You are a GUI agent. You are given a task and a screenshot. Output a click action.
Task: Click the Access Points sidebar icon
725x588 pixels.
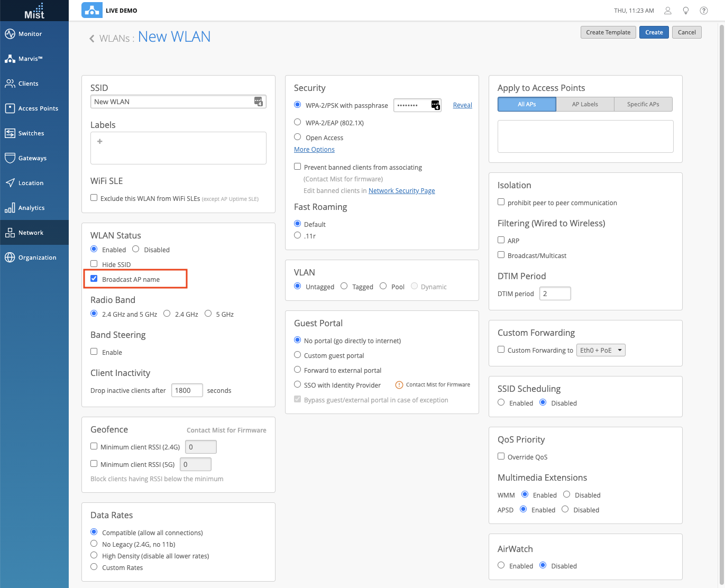pos(10,108)
